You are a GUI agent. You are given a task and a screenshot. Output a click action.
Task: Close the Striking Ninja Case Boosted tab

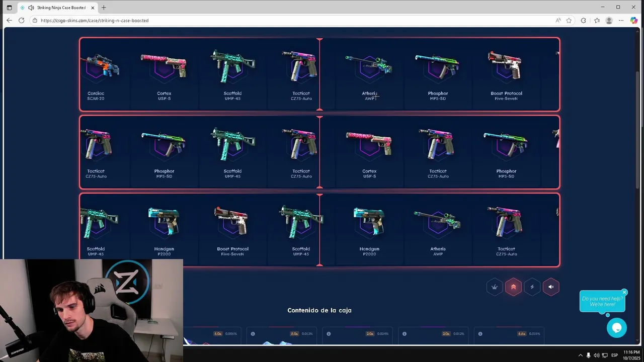pyautogui.click(x=93, y=8)
